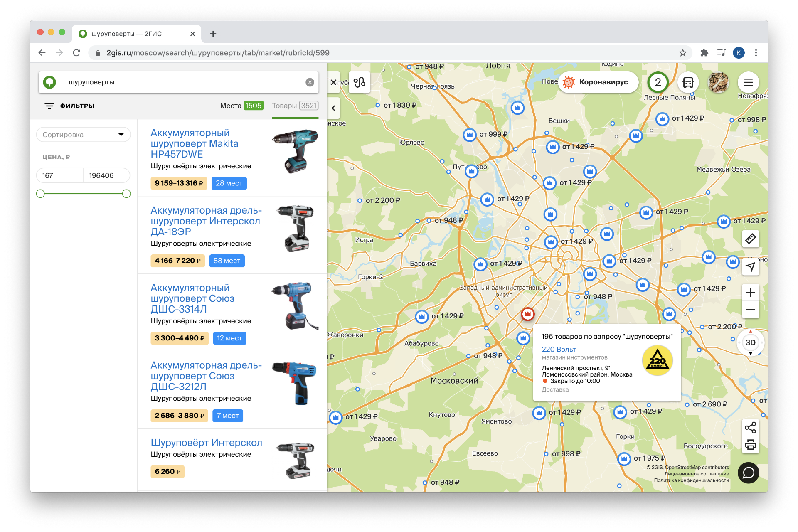Viewport: 798px width, 532px height.
Task: Click the Makita drill thumbnail
Action: (295, 151)
